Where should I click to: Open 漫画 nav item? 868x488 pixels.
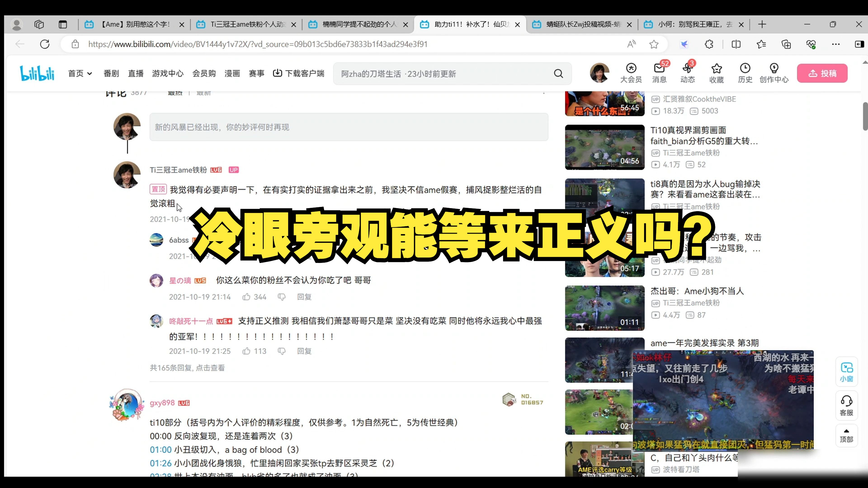(x=232, y=73)
